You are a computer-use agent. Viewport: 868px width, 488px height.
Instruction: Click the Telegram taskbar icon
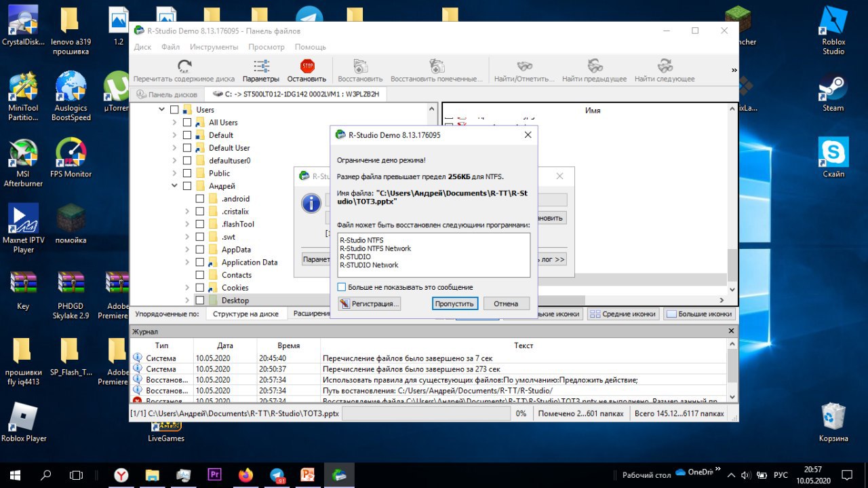(277, 474)
